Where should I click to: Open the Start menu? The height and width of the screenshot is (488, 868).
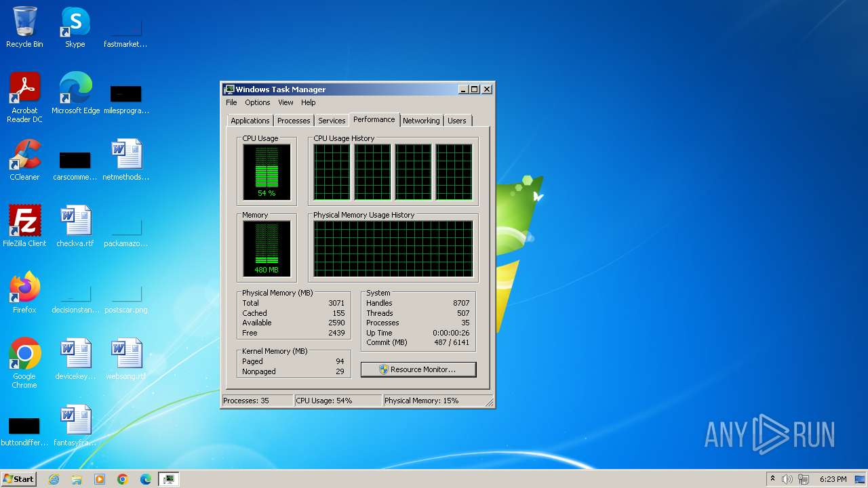18,479
